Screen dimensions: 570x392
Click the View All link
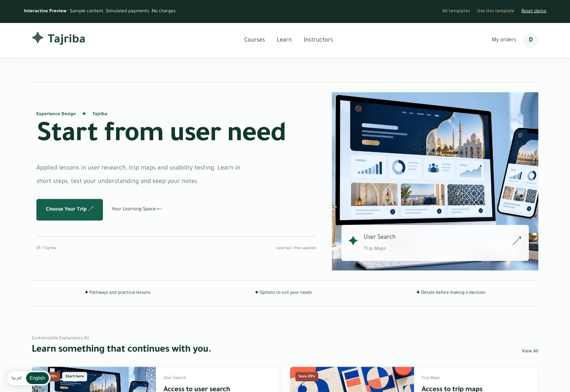530,351
